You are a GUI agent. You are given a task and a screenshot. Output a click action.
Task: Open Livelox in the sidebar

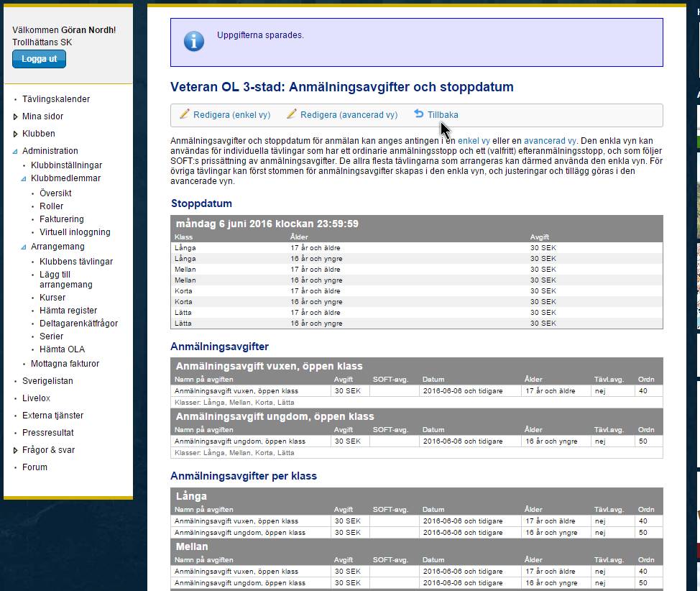pos(36,398)
